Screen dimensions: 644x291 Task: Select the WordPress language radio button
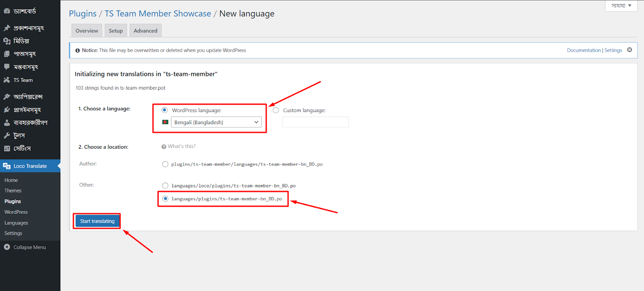165,110
